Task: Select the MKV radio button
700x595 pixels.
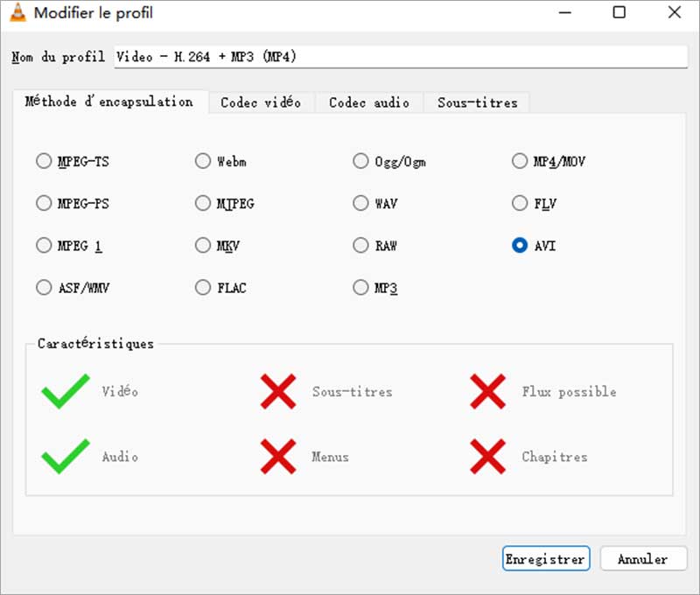Action: click(203, 246)
